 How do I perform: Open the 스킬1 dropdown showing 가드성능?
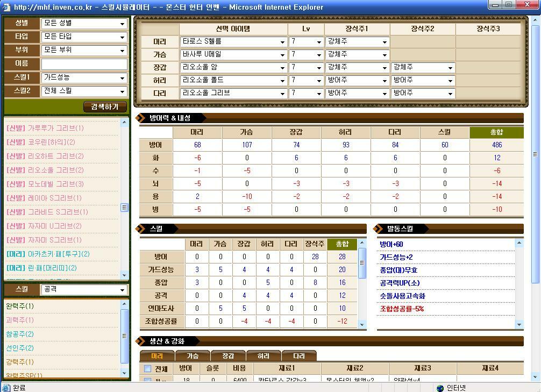click(x=83, y=79)
